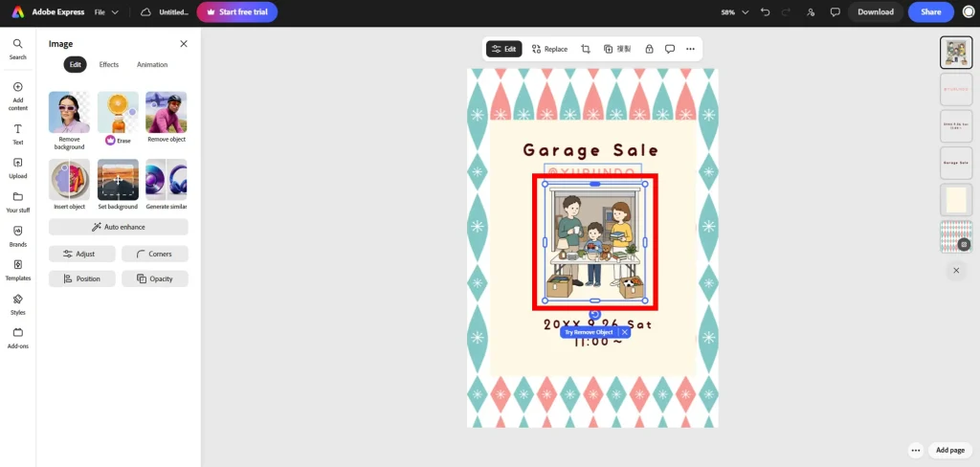Choose the Generate similar tool
The height and width of the screenshot is (467, 980).
coord(167,185)
